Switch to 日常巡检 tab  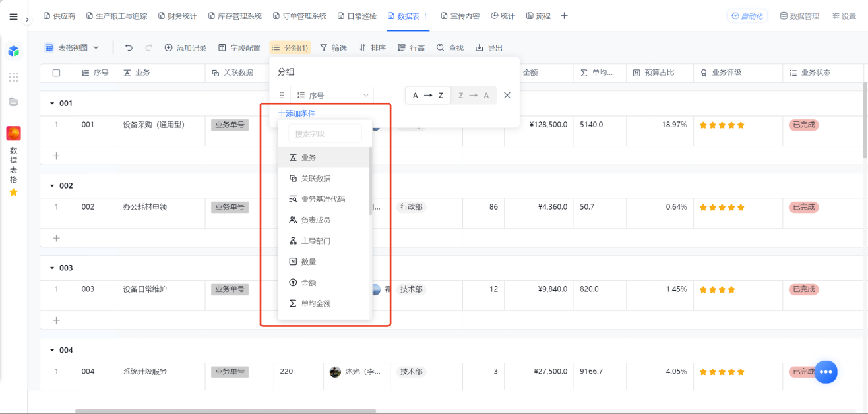point(357,16)
